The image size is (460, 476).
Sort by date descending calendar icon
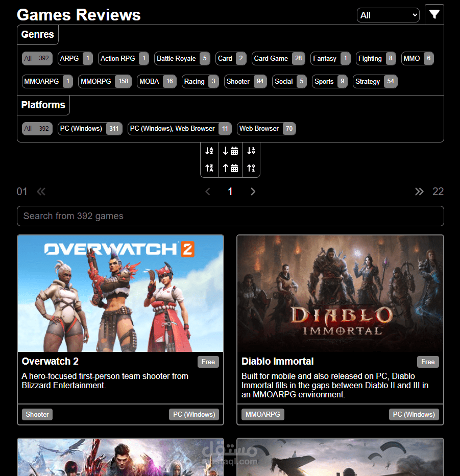pos(230,151)
